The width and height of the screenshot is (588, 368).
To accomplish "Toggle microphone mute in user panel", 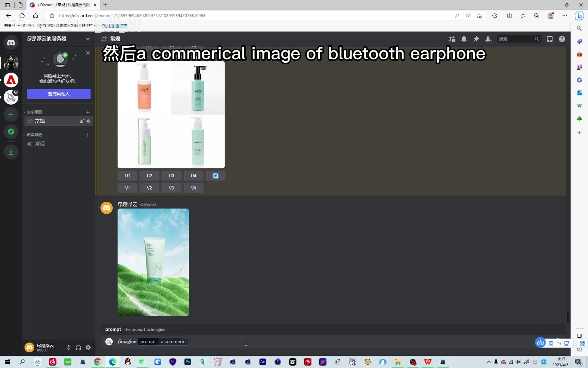I will coord(68,348).
